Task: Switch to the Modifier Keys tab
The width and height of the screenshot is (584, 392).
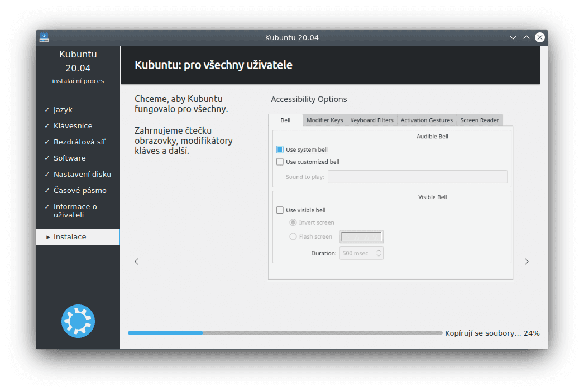Action: (x=324, y=119)
